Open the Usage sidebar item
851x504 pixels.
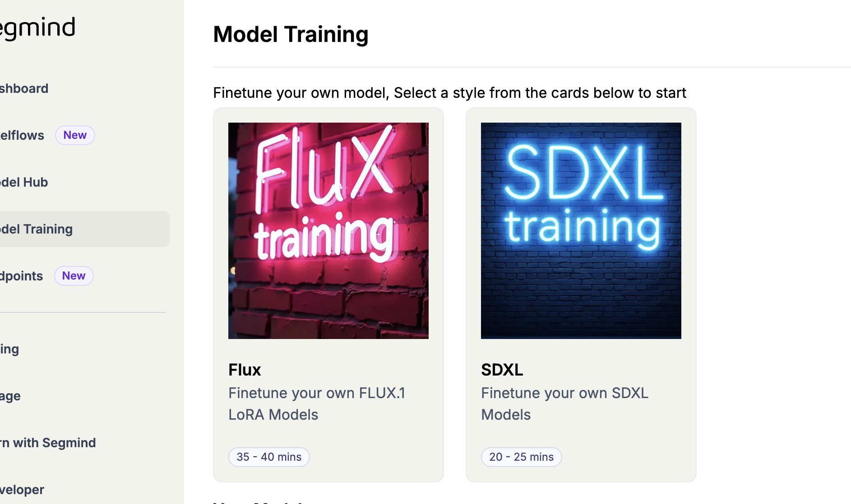(10, 396)
